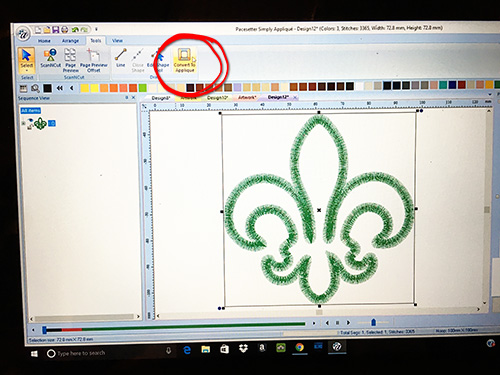Viewport: 500px width, 375px height.
Task: Switch to the Tools ribbon tab
Action: (96, 41)
